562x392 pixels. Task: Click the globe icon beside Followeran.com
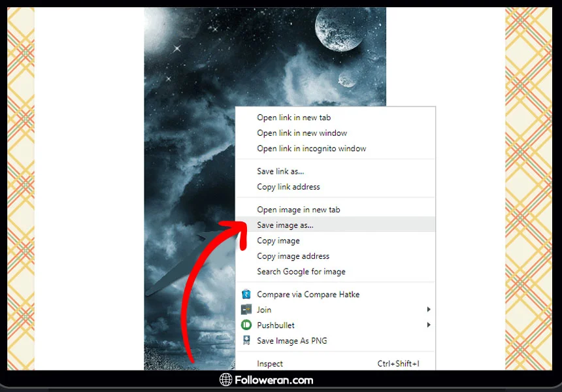pyautogui.click(x=226, y=380)
